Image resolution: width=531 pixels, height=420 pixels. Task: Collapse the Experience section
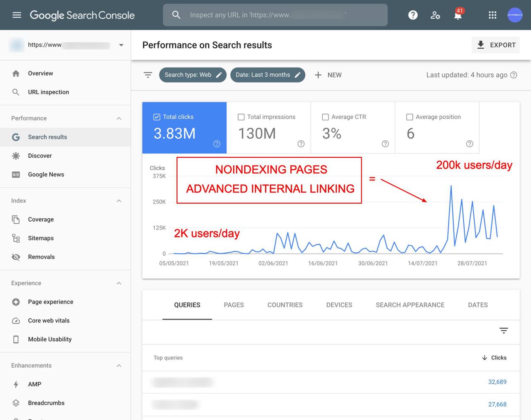pos(119,283)
